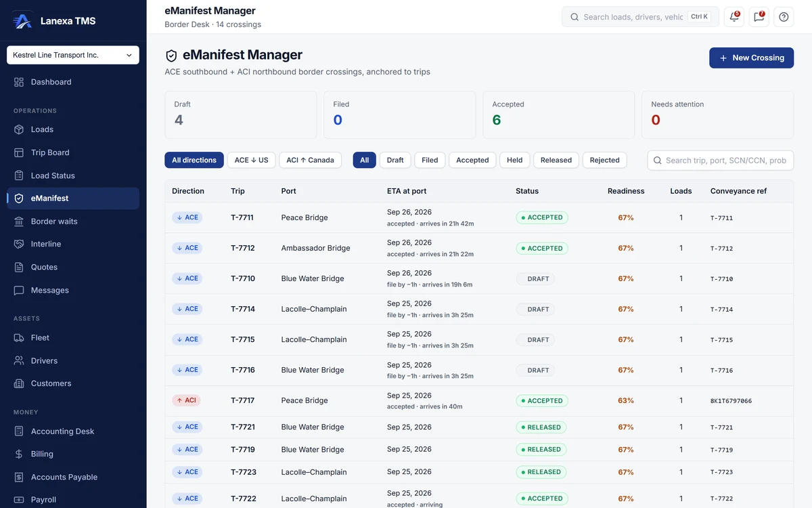Viewport: 812px width, 508px height.
Task: Click the Accounting Desk icon in sidebar
Action: pos(19,431)
